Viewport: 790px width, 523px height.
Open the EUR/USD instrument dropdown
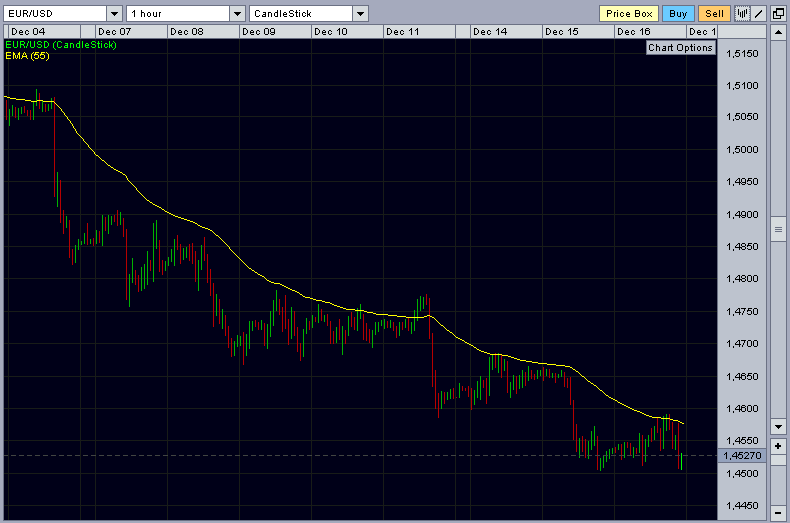pos(114,14)
